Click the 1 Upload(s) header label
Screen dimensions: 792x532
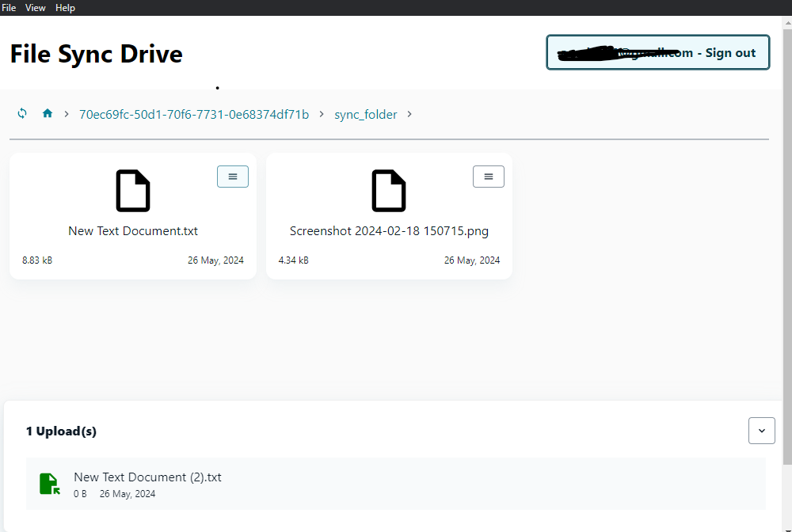[61, 431]
